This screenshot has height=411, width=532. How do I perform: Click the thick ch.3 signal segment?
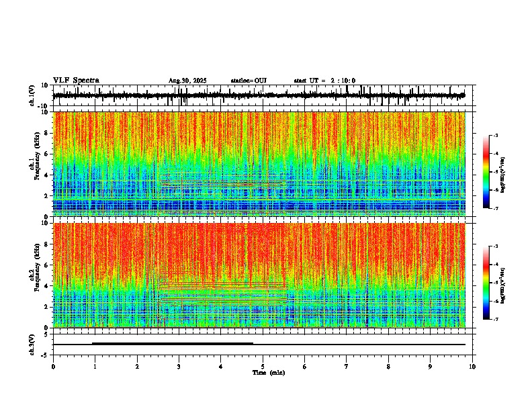(173, 344)
